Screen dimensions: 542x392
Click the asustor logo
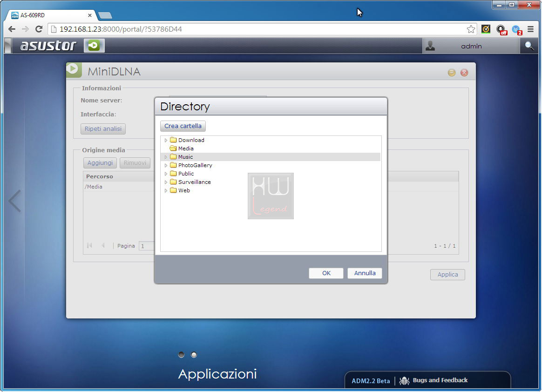click(x=48, y=45)
